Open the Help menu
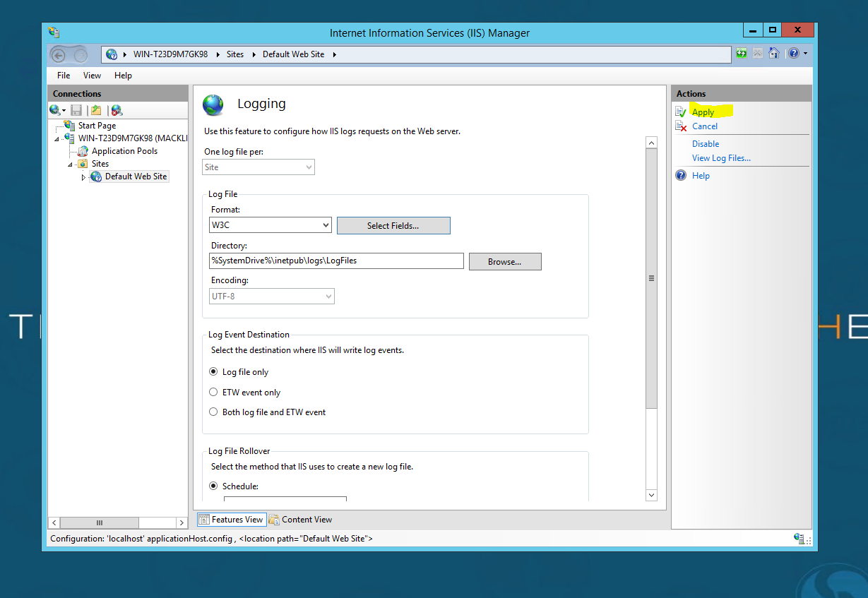The image size is (868, 598). pyautogui.click(x=123, y=76)
